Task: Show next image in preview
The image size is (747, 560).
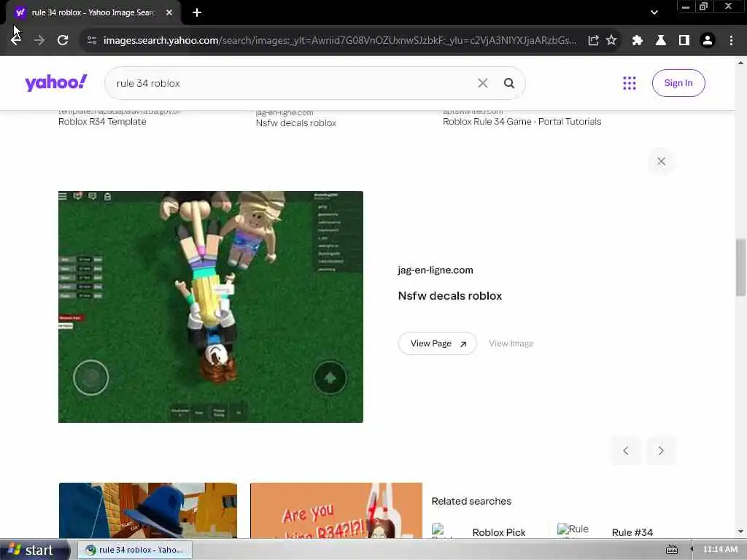Action: (x=661, y=451)
